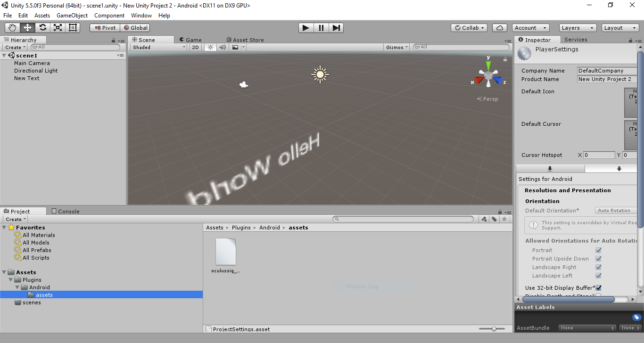Start Play mode
The width and height of the screenshot is (644, 343).
pos(306,28)
